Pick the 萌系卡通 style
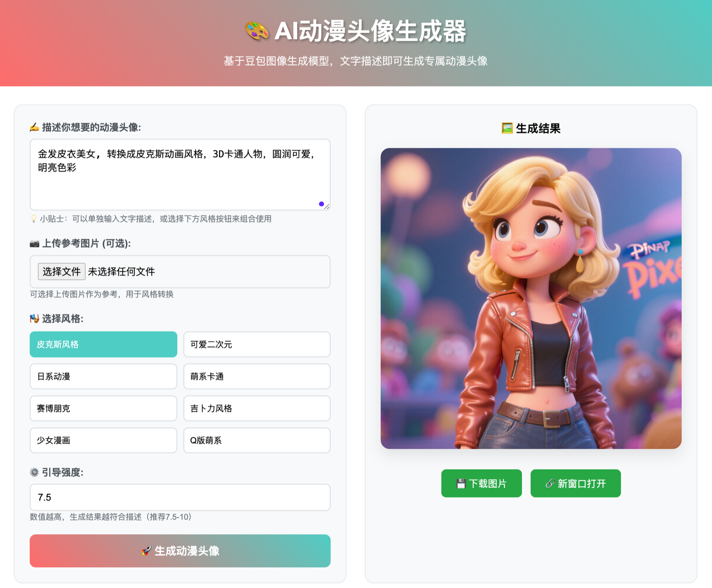 click(x=257, y=377)
